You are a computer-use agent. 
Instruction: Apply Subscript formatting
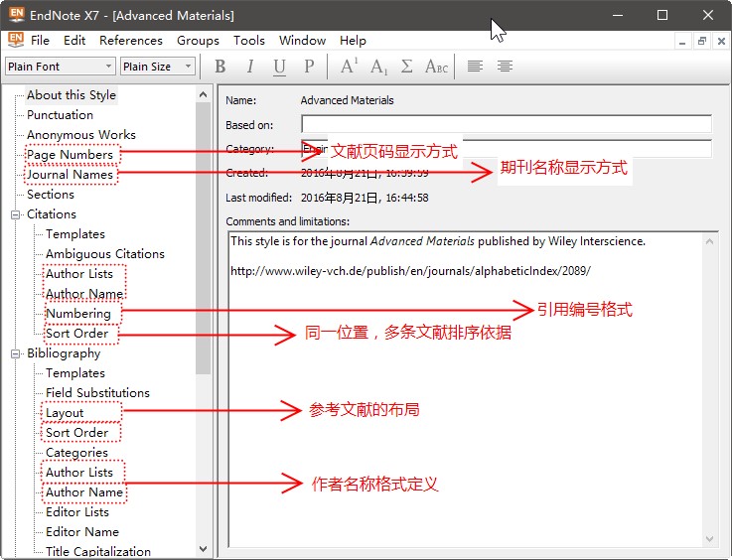pyautogui.click(x=378, y=67)
